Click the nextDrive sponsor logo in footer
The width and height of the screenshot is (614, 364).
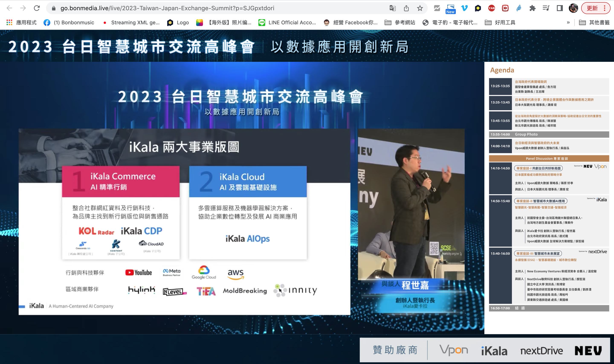542,351
